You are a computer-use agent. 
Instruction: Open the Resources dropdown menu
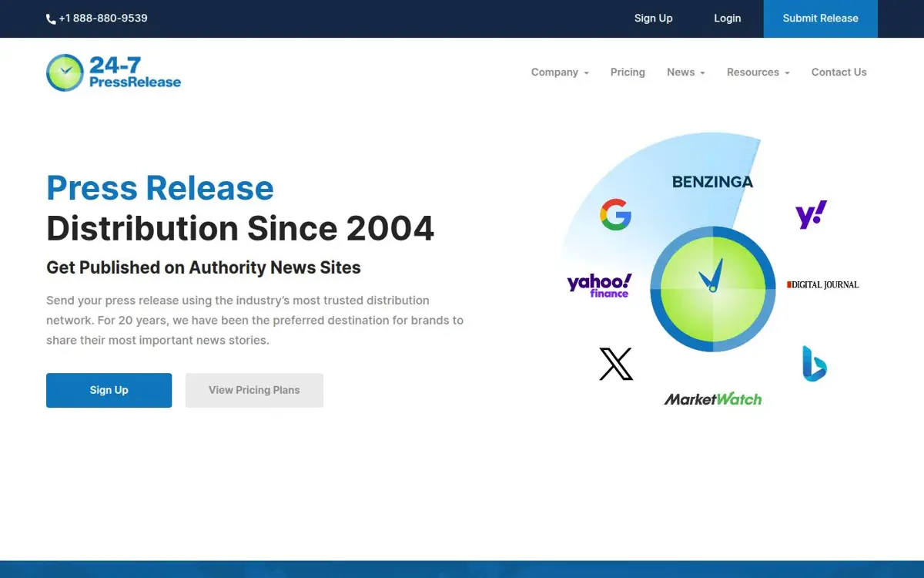(x=758, y=72)
